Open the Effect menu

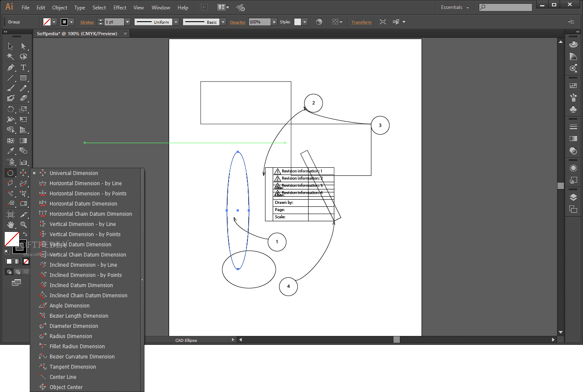(120, 7)
